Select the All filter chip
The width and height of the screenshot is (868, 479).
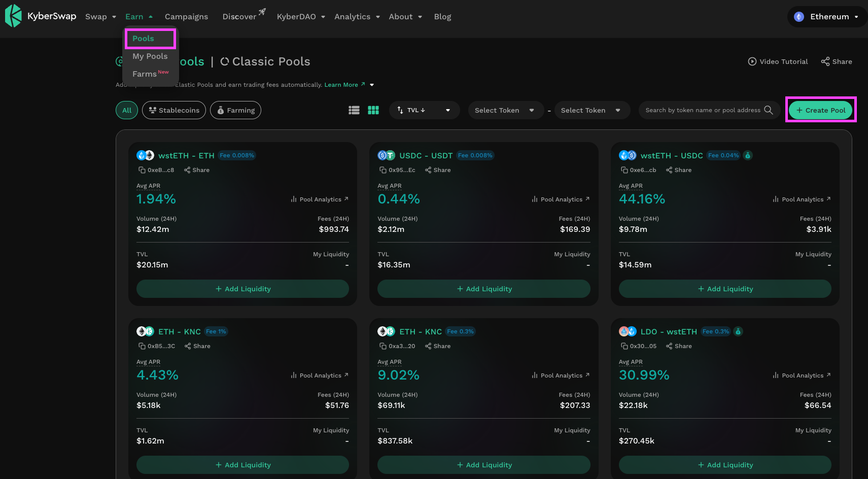[127, 110]
